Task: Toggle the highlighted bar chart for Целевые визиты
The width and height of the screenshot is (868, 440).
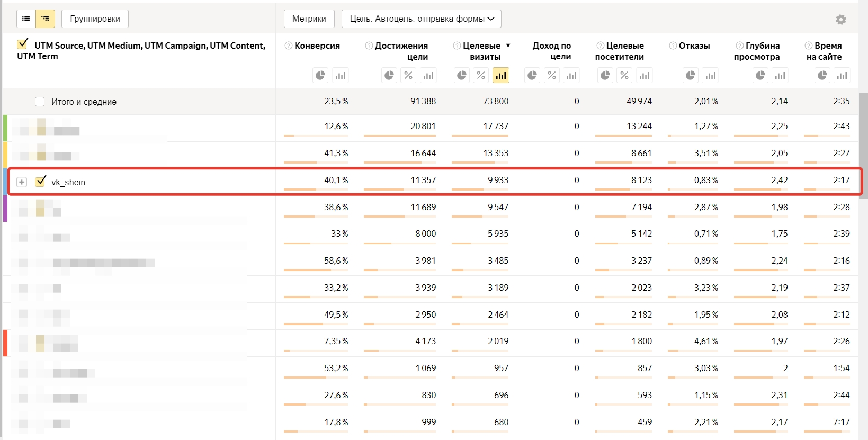Action: point(500,76)
